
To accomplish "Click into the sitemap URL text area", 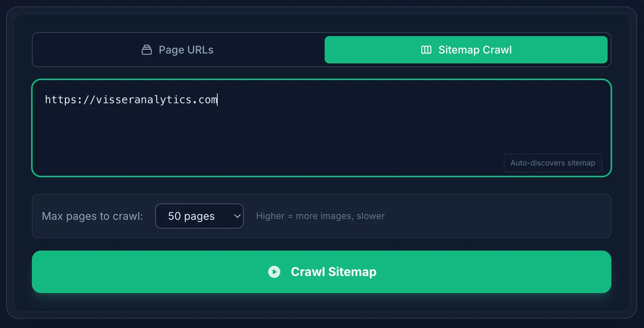I will [x=322, y=128].
